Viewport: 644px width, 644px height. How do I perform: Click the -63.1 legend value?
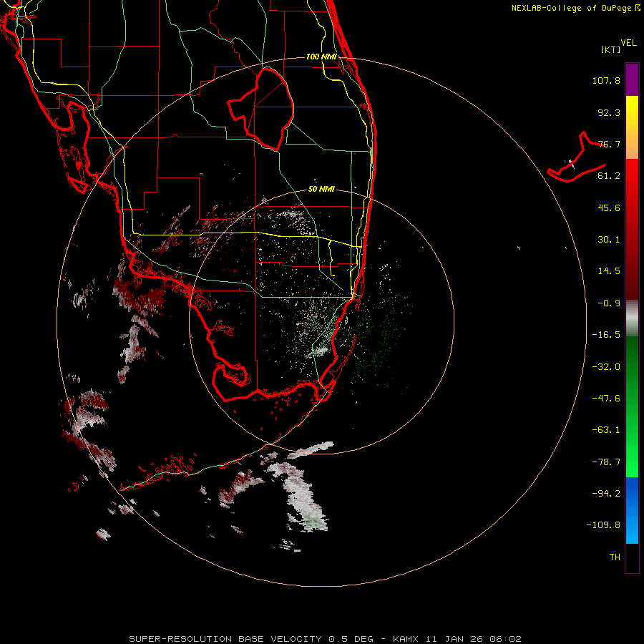pyautogui.click(x=606, y=430)
